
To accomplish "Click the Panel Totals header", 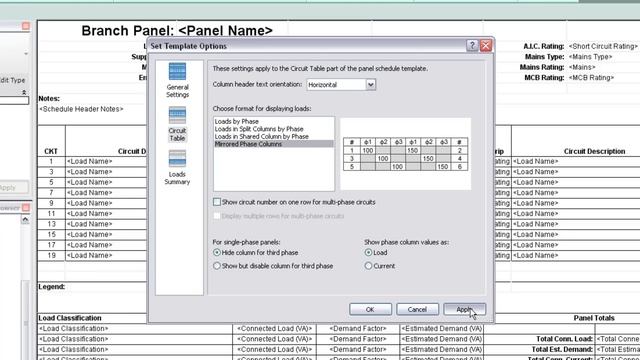I will pyautogui.click(x=594, y=318).
